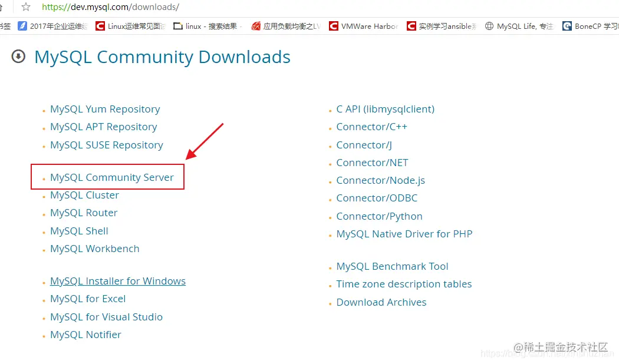This screenshot has width=619, height=364.
Task: Open the MySQL Life bookmark
Action: 519,26
